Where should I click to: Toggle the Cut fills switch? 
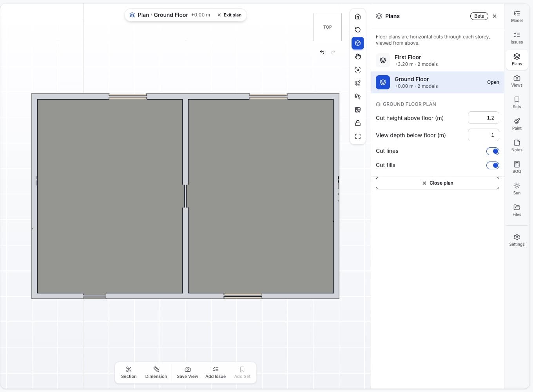(493, 165)
